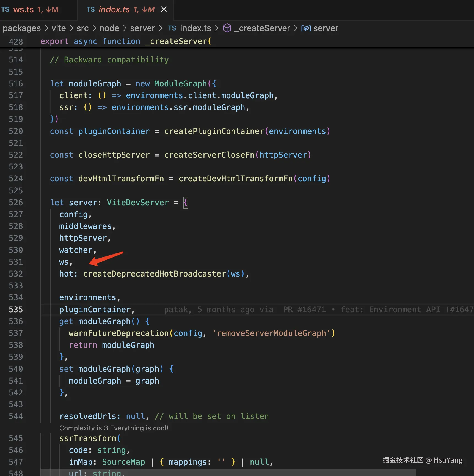474x476 pixels.
Task: Click createServerCloseFn on line 522
Action: click(x=210, y=155)
